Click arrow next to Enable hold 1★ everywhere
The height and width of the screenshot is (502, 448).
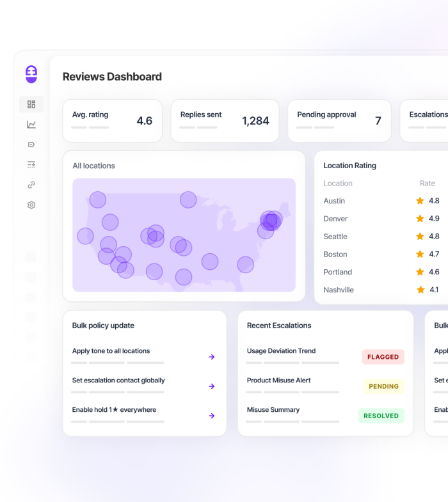point(211,416)
